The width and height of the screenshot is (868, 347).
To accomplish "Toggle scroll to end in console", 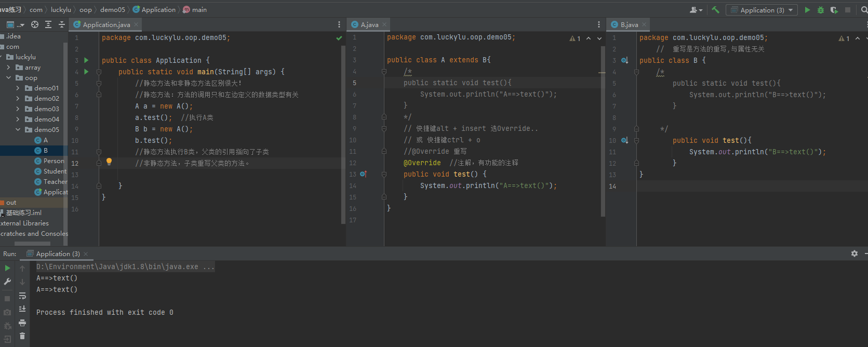I will pyautogui.click(x=22, y=309).
